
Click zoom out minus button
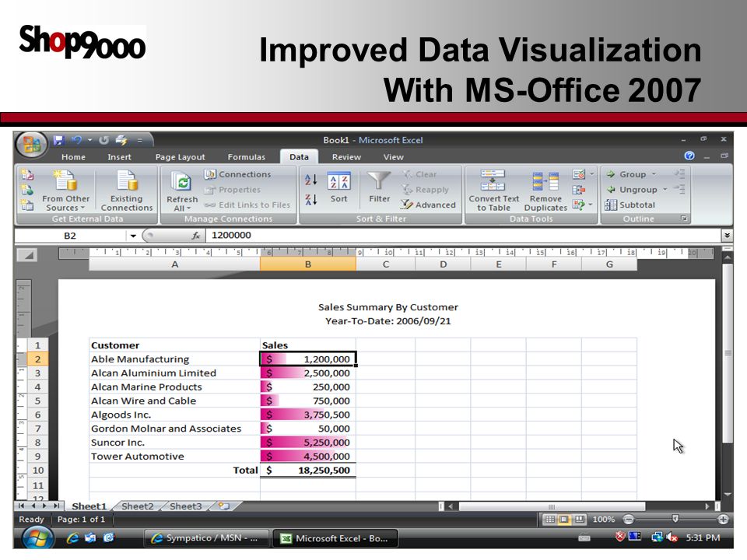point(629,519)
